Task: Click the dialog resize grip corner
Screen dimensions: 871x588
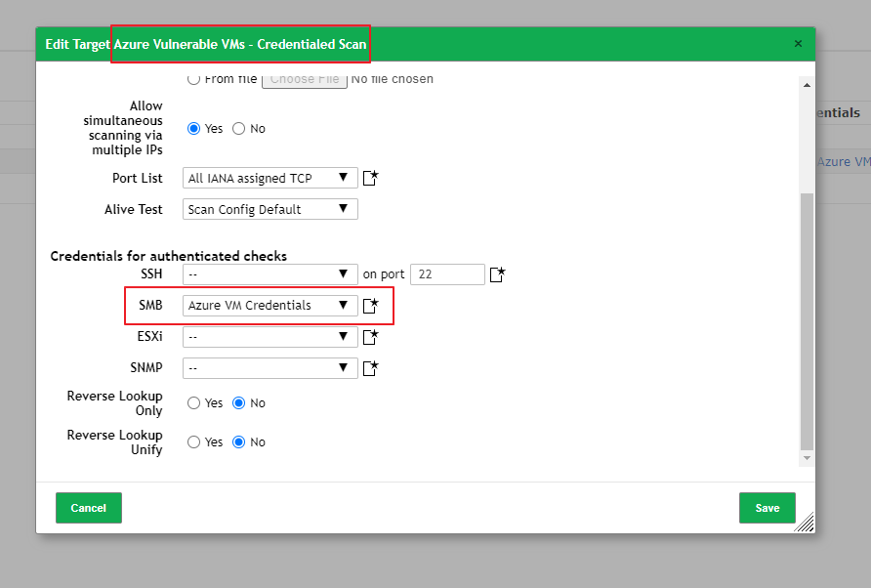Action: coord(805,523)
